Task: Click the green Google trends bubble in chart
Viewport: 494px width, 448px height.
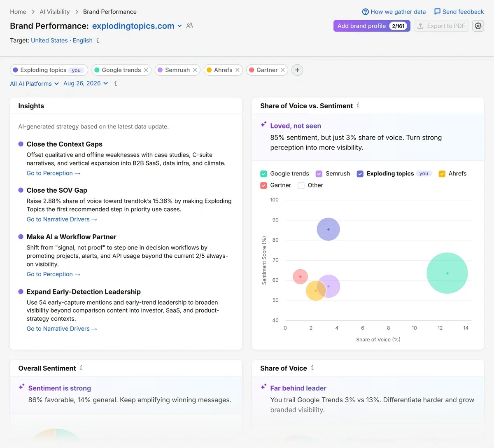Action: coord(447,273)
